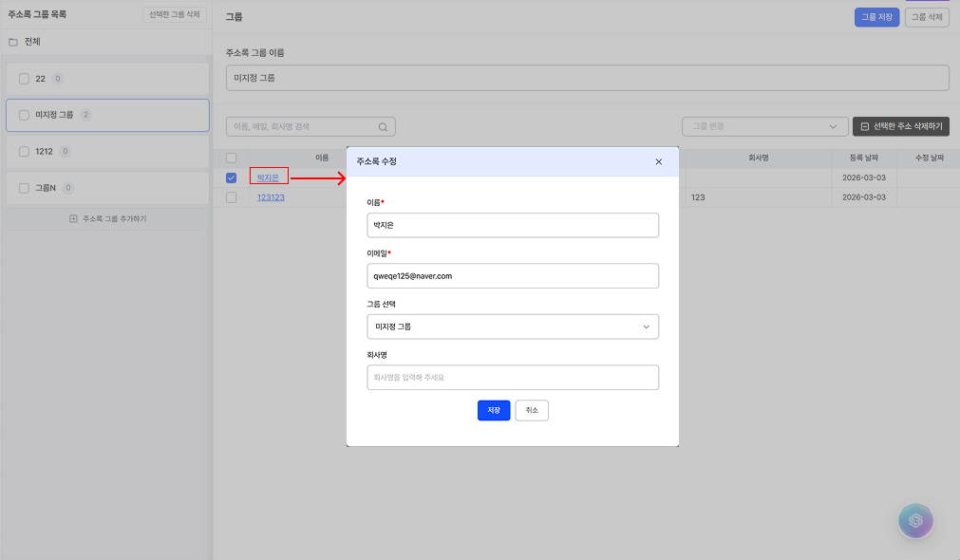
Task: Select the 미지정 그룹 list item
Action: pyautogui.click(x=107, y=115)
